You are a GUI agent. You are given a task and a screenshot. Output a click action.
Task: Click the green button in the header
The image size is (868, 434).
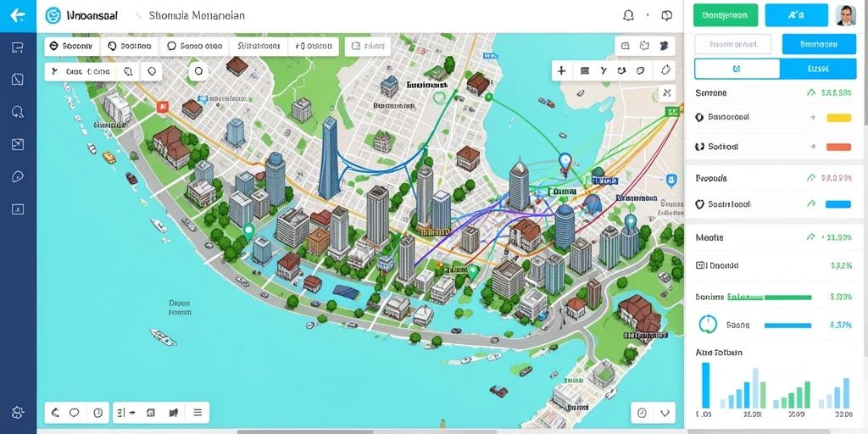click(x=726, y=15)
